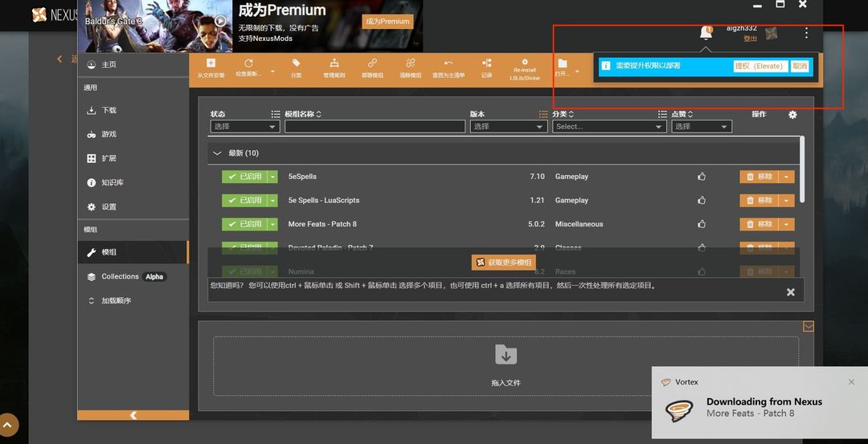Open the 版本 filter dropdown

509,127
